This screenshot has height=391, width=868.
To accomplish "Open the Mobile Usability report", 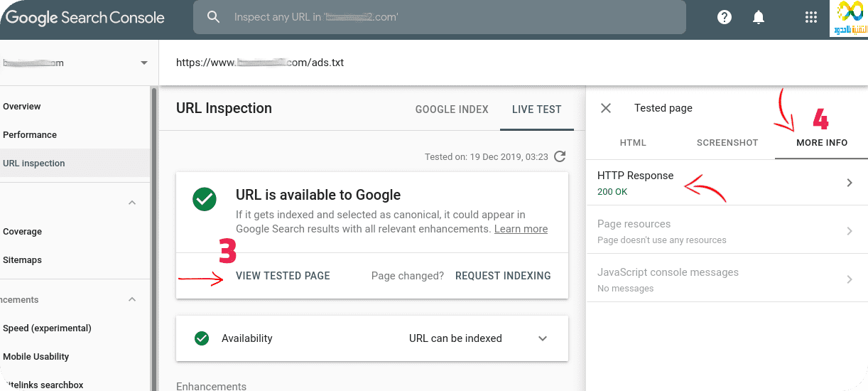I will [x=36, y=357].
